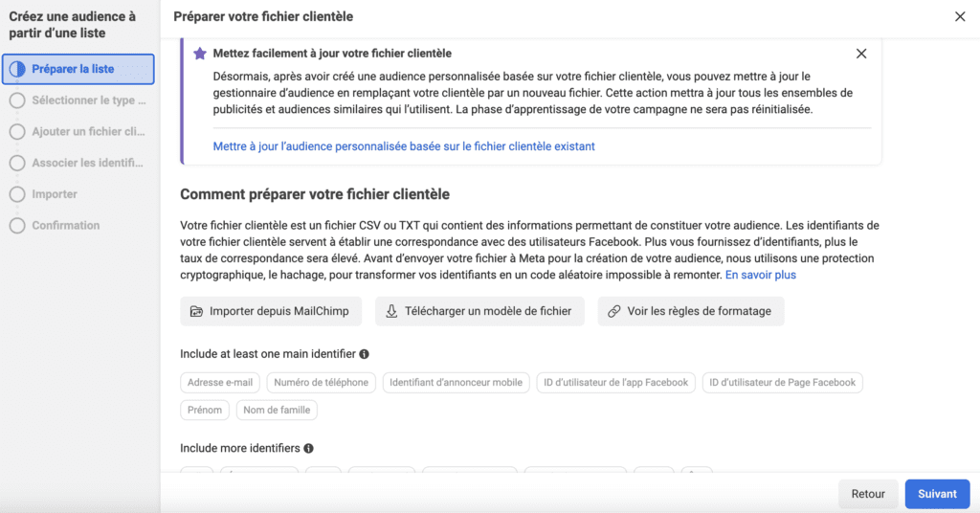Select the 'Adresse e-mail' identifier chip
The width and height of the screenshot is (980, 513).
point(220,382)
